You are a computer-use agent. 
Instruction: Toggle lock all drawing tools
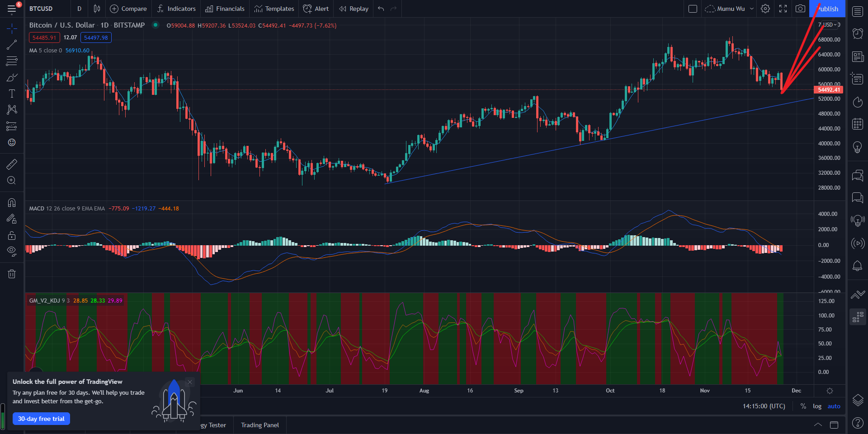(12, 235)
